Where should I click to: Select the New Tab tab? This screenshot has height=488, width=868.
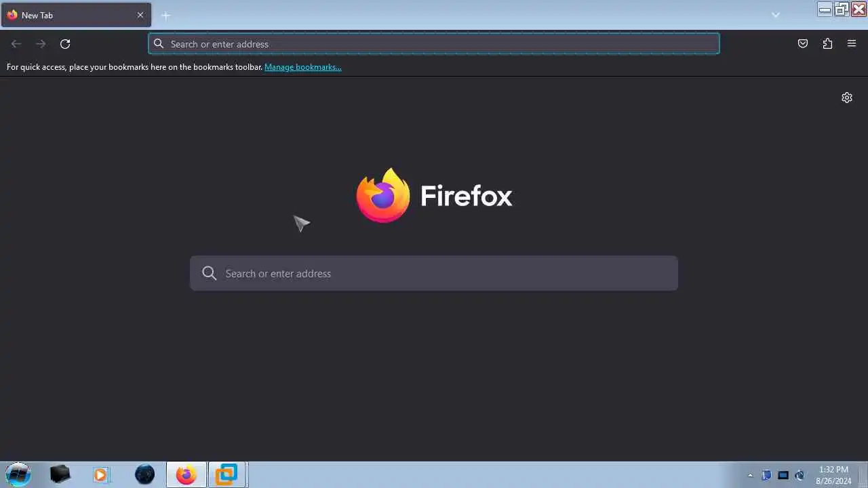[x=76, y=15]
